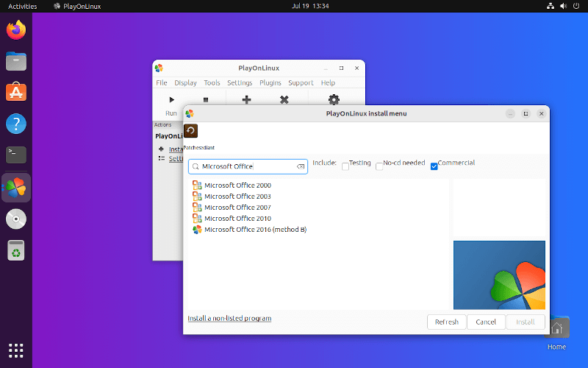Click the Cancel button
588x368 pixels.
point(486,322)
